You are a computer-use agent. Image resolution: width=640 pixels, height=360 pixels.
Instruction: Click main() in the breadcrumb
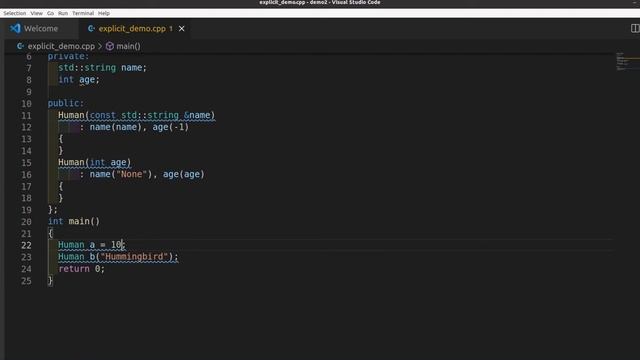tap(128, 46)
